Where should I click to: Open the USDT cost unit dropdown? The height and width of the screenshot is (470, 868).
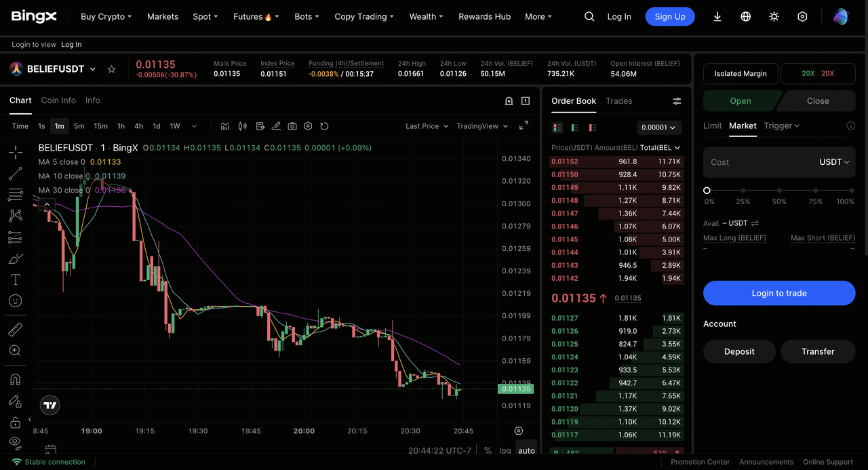pyautogui.click(x=834, y=162)
